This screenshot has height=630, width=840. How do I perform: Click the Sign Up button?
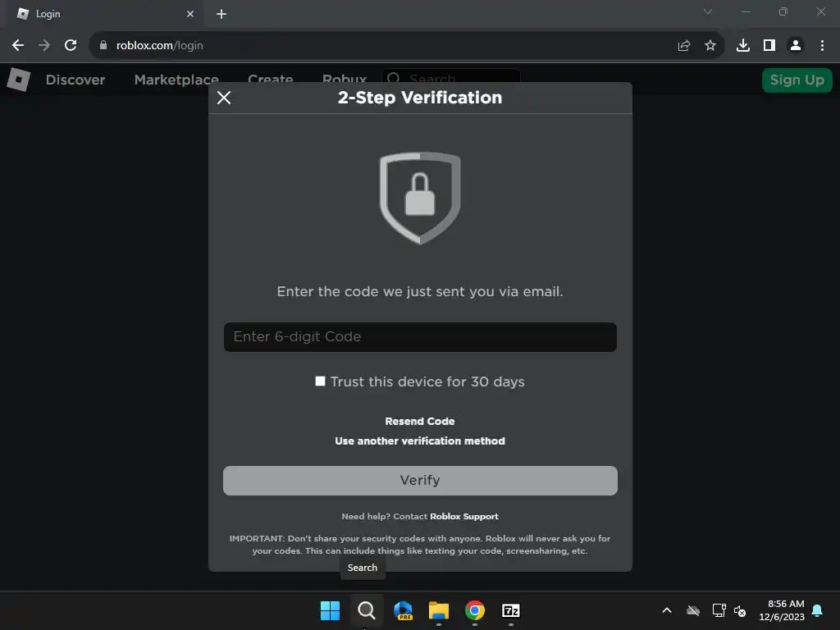(797, 80)
